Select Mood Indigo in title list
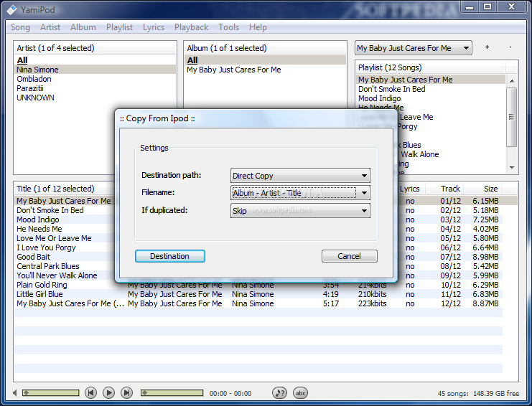This screenshot has height=406, width=532. (x=37, y=219)
